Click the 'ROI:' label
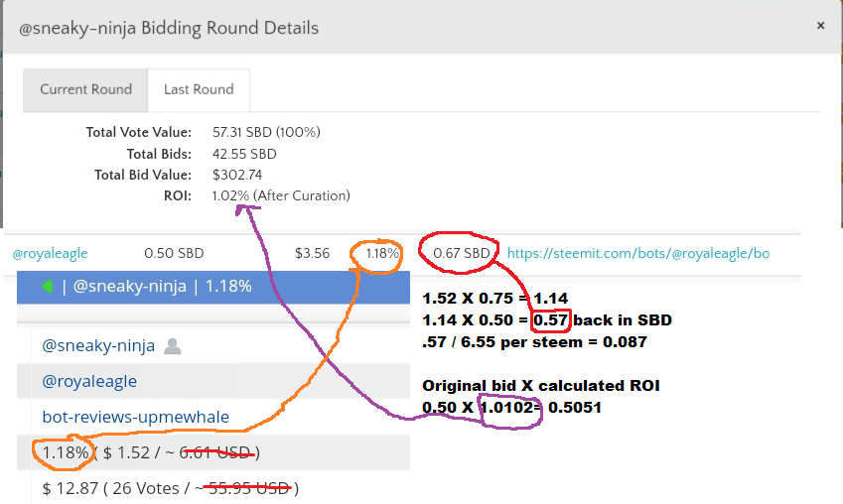The height and width of the screenshot is (504, 843). point(178,195)
